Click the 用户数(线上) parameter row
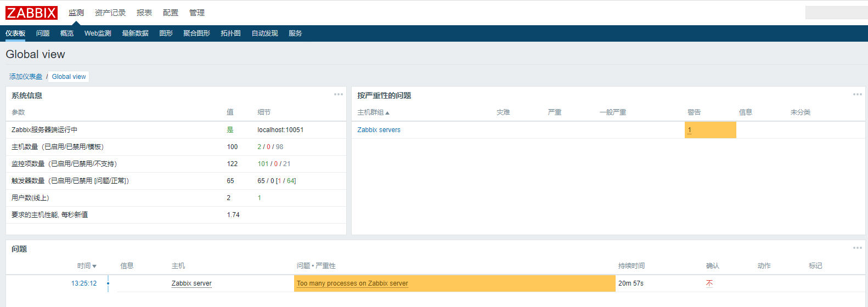Image resolution: width=868 pixels, height=307 pixels. point(176,198)
